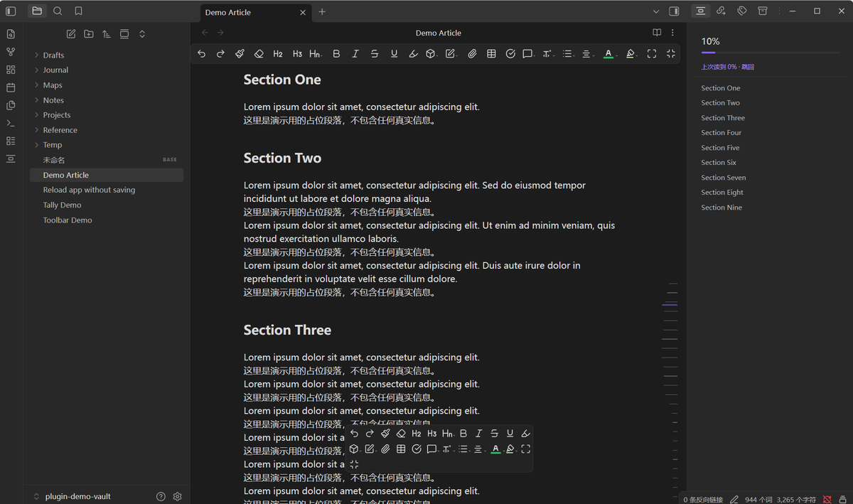This screenshot has height=504, width=853.
Task: Insert a table using top toolbar table icon
Action: 491,54
